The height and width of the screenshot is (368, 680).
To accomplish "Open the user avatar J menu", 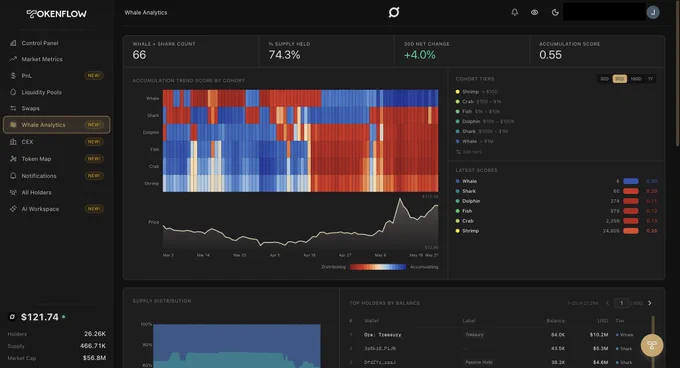I will point(653,12).
